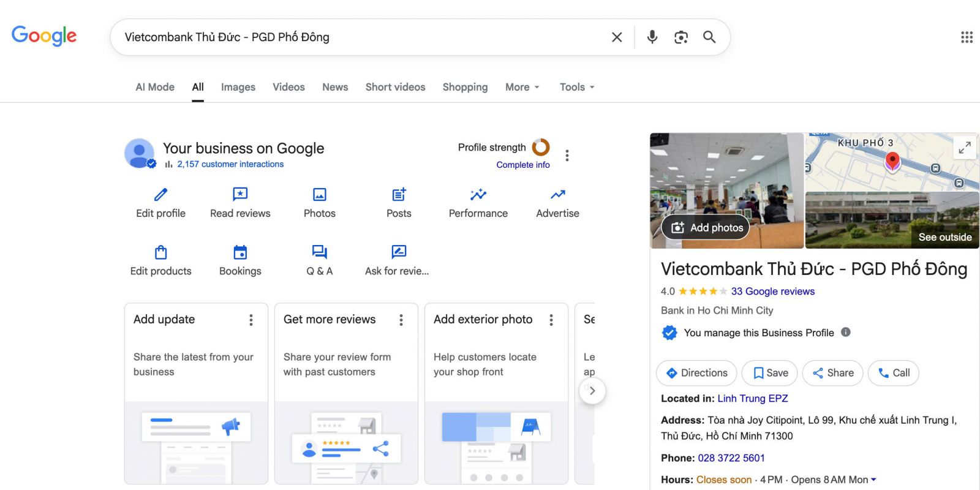
Task: Open Add exterior photo card menu
Action: tap(551, 320)
